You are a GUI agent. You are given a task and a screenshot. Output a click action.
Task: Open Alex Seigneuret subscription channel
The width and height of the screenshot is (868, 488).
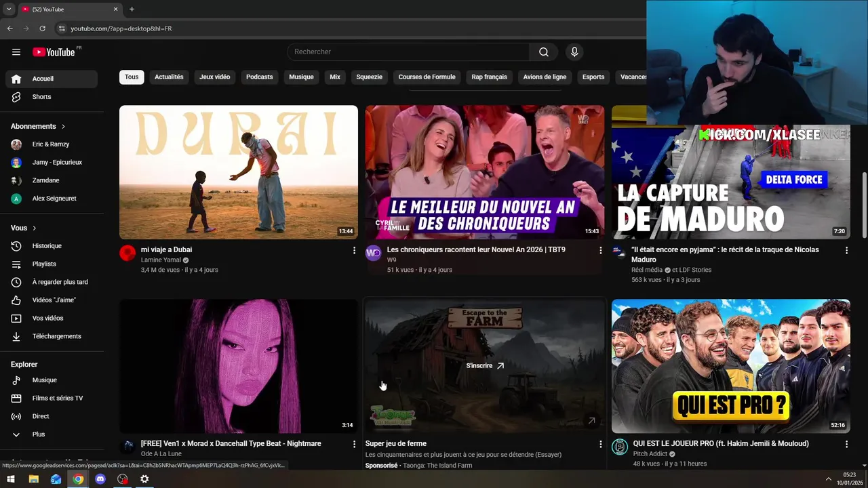(x=52, y=199)
